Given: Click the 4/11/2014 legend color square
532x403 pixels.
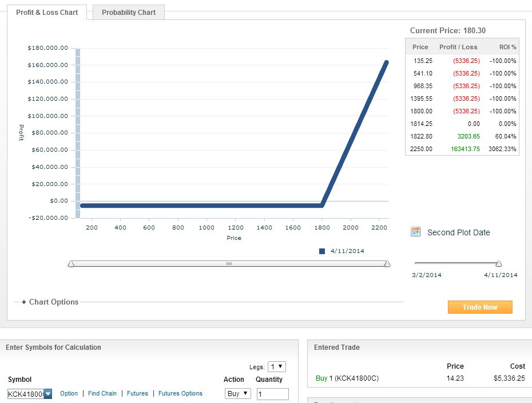Looking at the screenshot, I should pyautogui.click(x=322, y=251).
